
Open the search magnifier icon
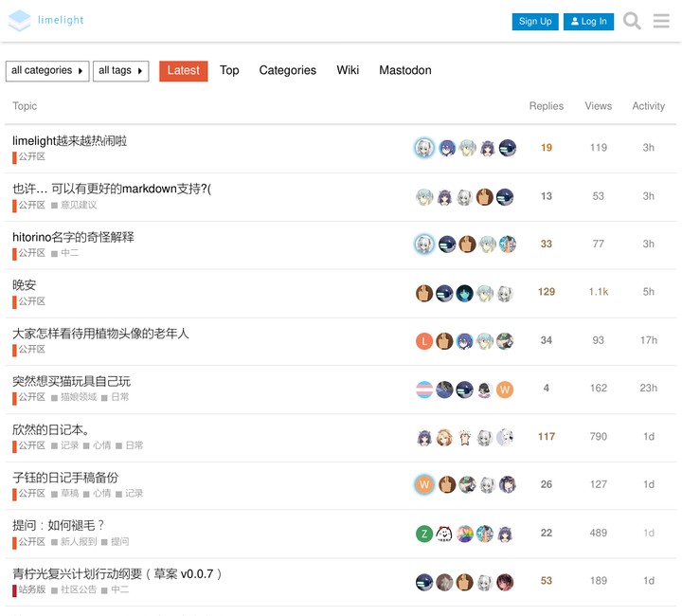click(x=632, y=21)
